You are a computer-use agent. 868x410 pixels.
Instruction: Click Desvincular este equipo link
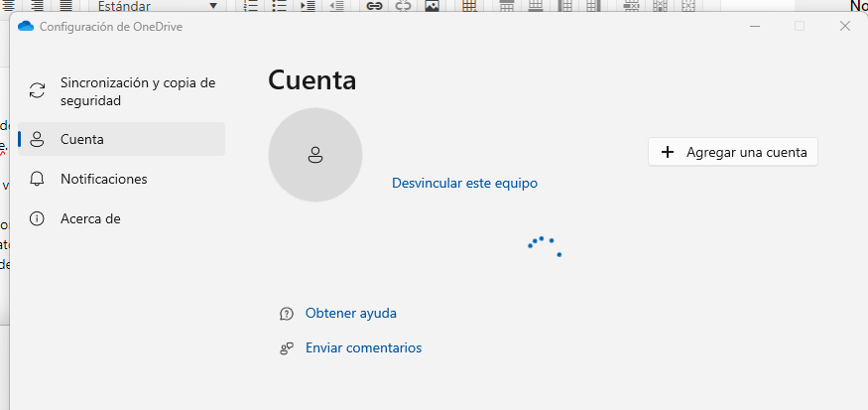(464, 183)
